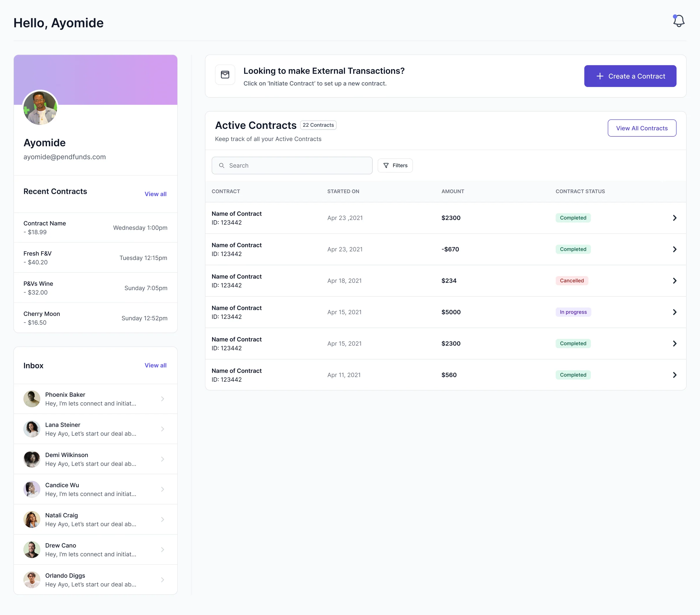Open Demi Wilkinson's avatar
This screenshot has height=615, width=700.
pyautogui.click(x=32, y=459)
